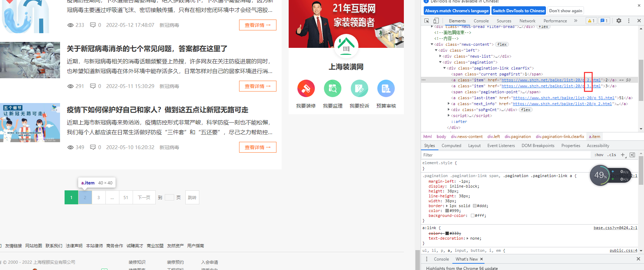Click the Don't show again button
This screenshot has width=644, height=270.
[x=565, y=11]
